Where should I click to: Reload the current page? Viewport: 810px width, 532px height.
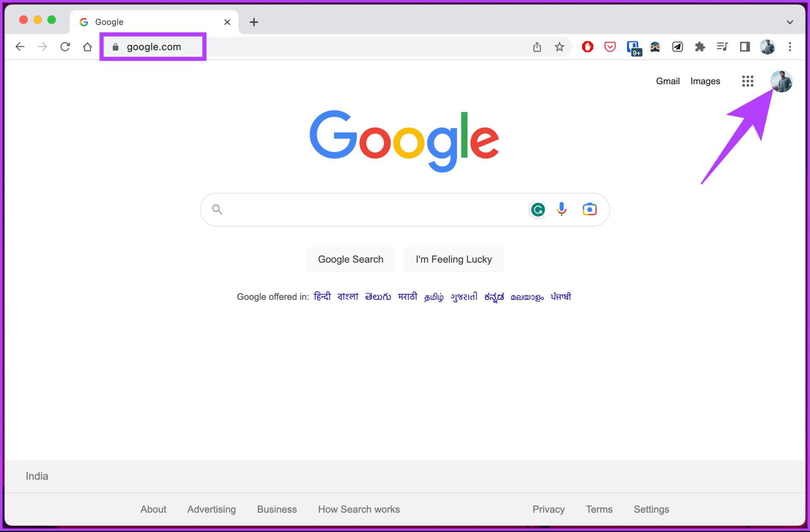pos(65,46)
